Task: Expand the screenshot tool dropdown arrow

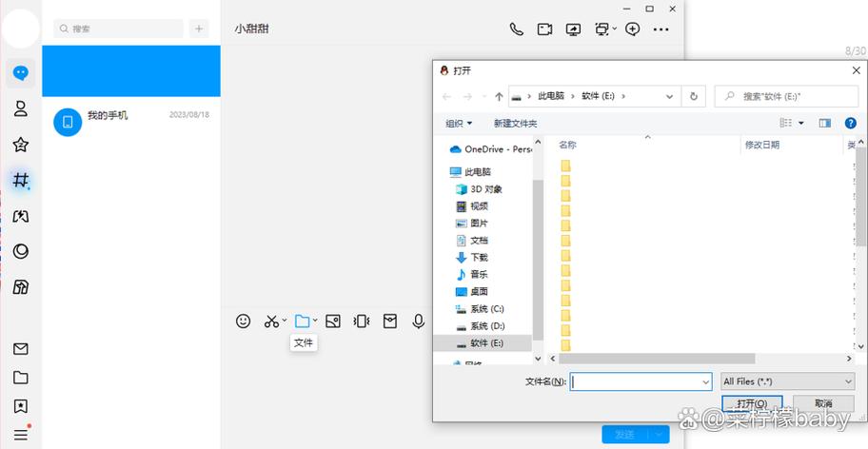Action: coord(285,321)
